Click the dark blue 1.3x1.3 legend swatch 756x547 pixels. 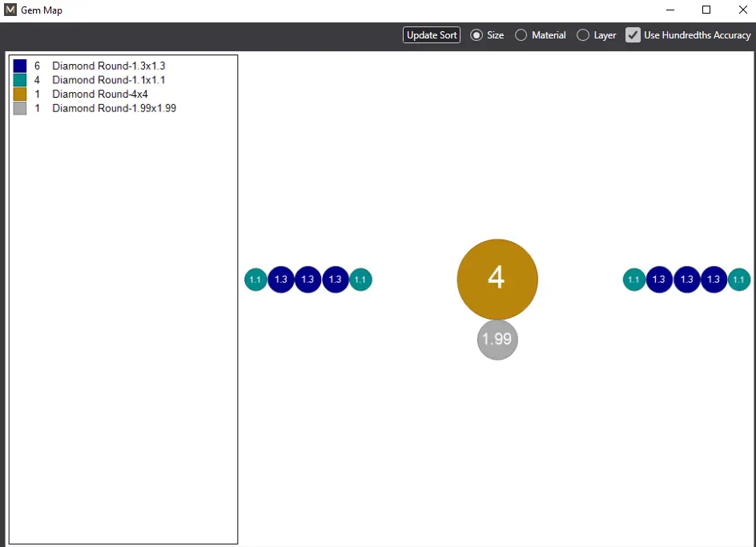pos(20,66)
